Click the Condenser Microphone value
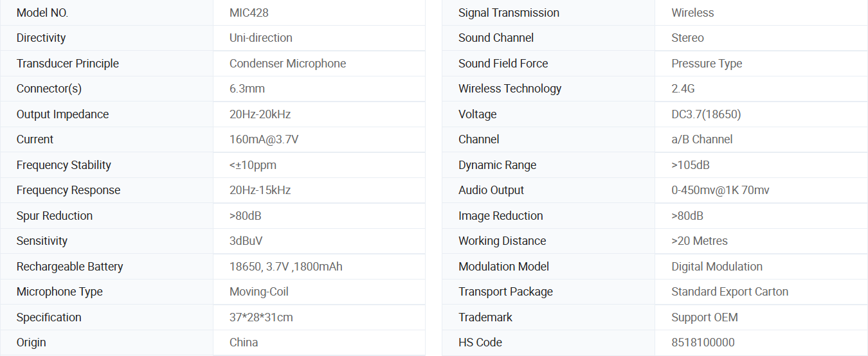This screenshot has width=868, height=356. [287, 64]
